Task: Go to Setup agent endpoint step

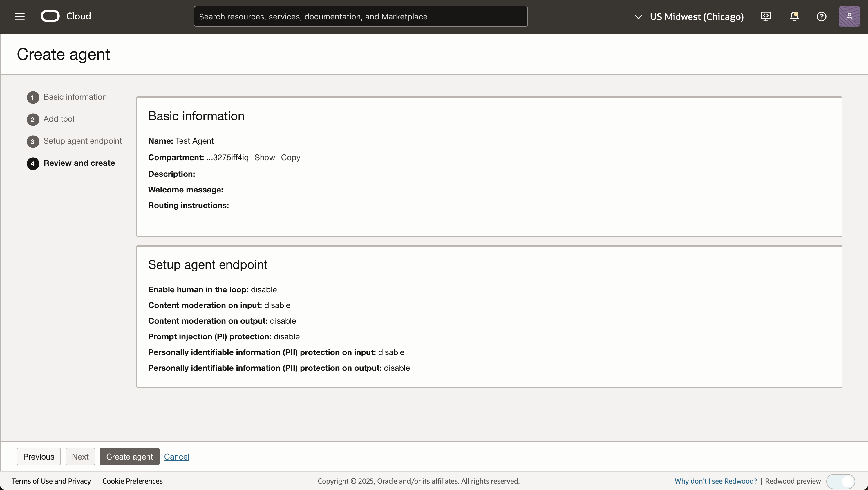Action: pyautogui.click(x=83, y=141)
